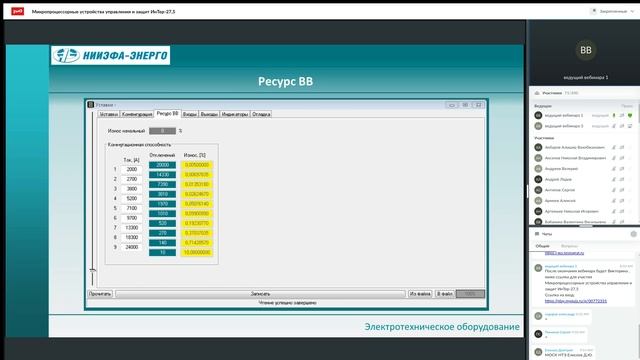Select the Ресурс ВВ tab
Viewport: 640px width, 360px height.
tap(167, 113)
